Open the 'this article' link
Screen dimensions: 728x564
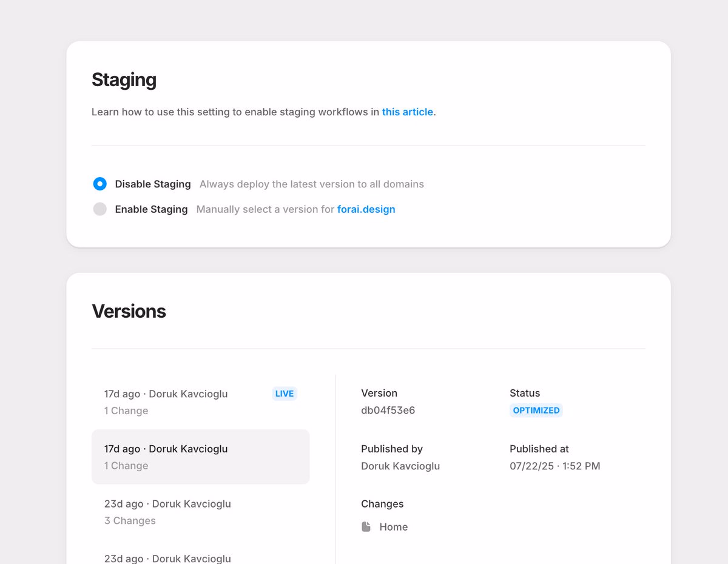click(408, 112)
